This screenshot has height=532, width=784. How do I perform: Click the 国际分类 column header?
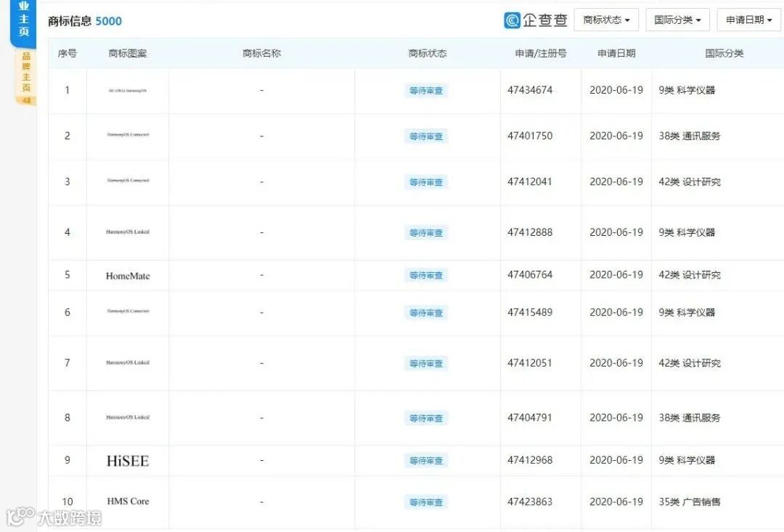click(x=724, y=54)
